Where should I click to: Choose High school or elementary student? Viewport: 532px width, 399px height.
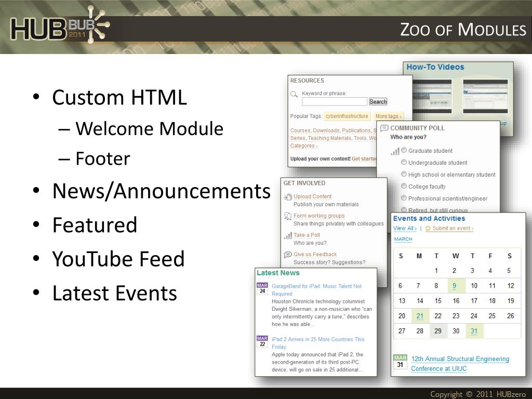coord(404,174)
